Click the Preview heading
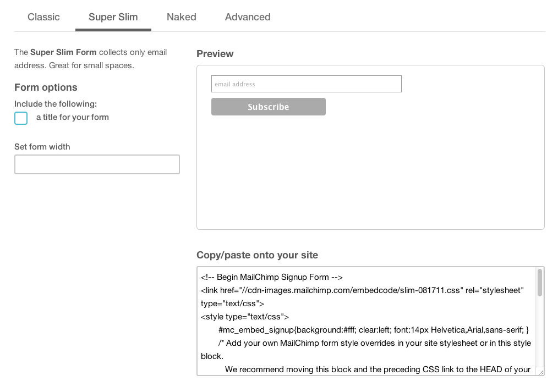The height and width of the screenshot is (392, 558). (215, 54)
